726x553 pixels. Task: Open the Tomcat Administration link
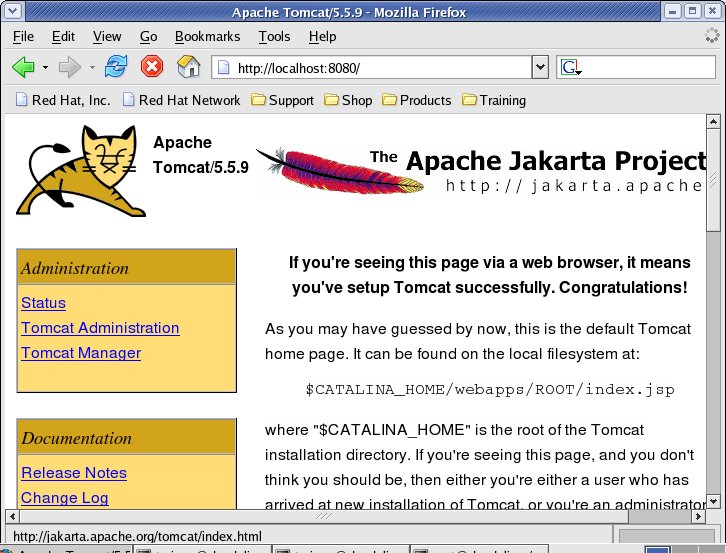click(x=100, y=327)
